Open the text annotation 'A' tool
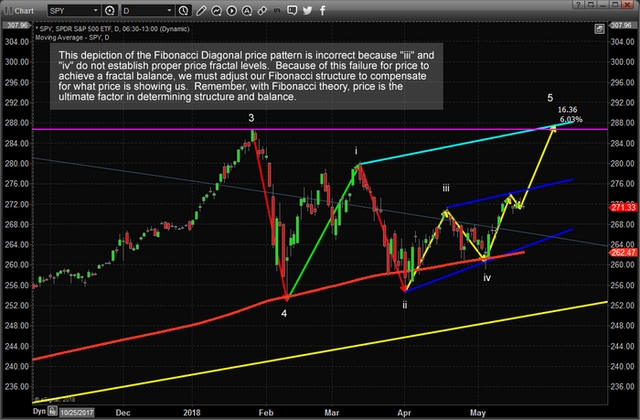640x420 pixels. coord(247,11)
